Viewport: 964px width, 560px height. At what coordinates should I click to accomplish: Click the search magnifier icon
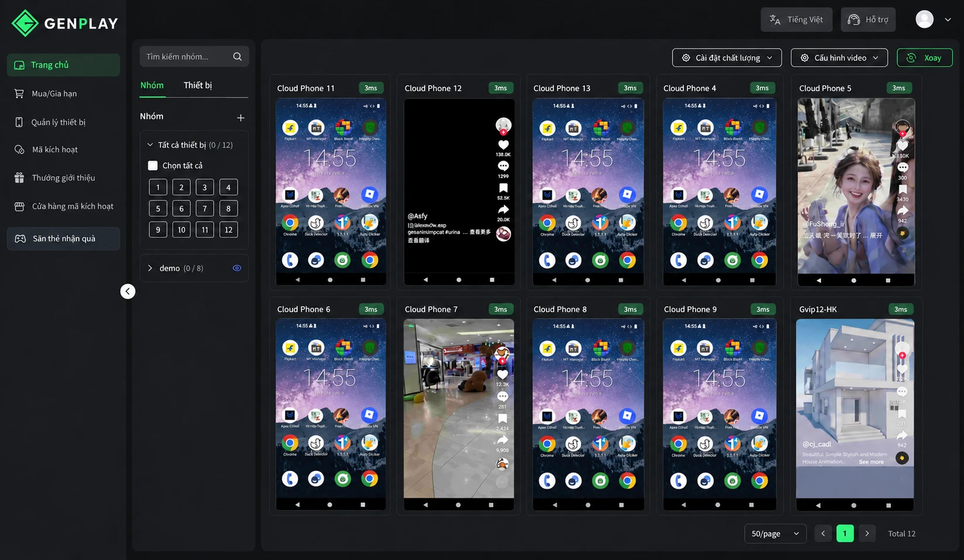(237, 57)
